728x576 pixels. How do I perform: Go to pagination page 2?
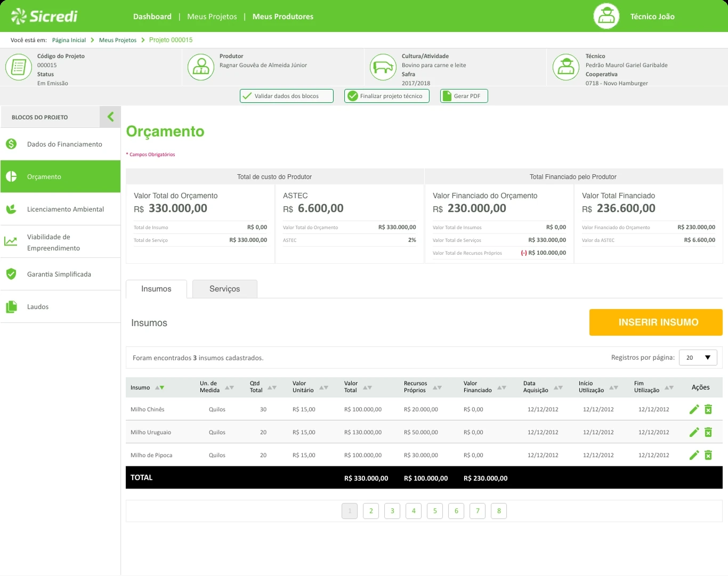point(371,511)
